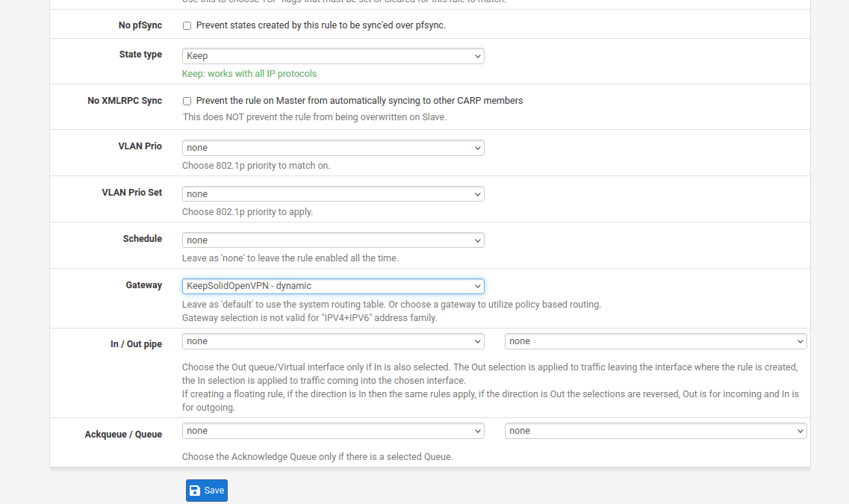
Task: Enable the No pfSync checkbox
Action: 187,25
